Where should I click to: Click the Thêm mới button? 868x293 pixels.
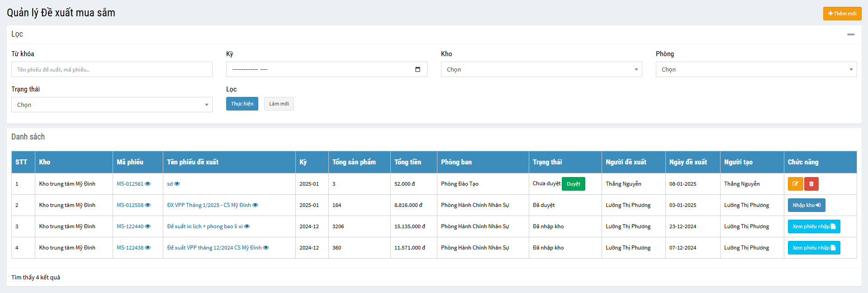point(842,14)
